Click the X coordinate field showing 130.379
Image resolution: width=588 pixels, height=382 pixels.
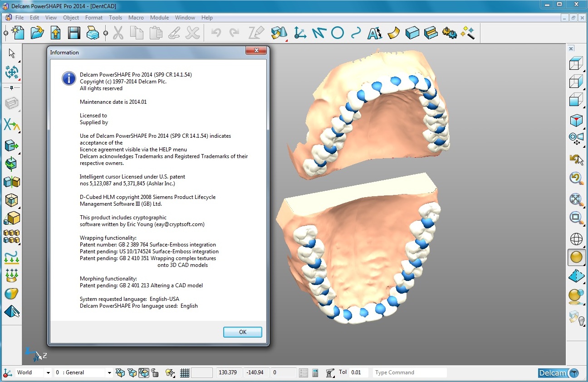tap(228, 372)
